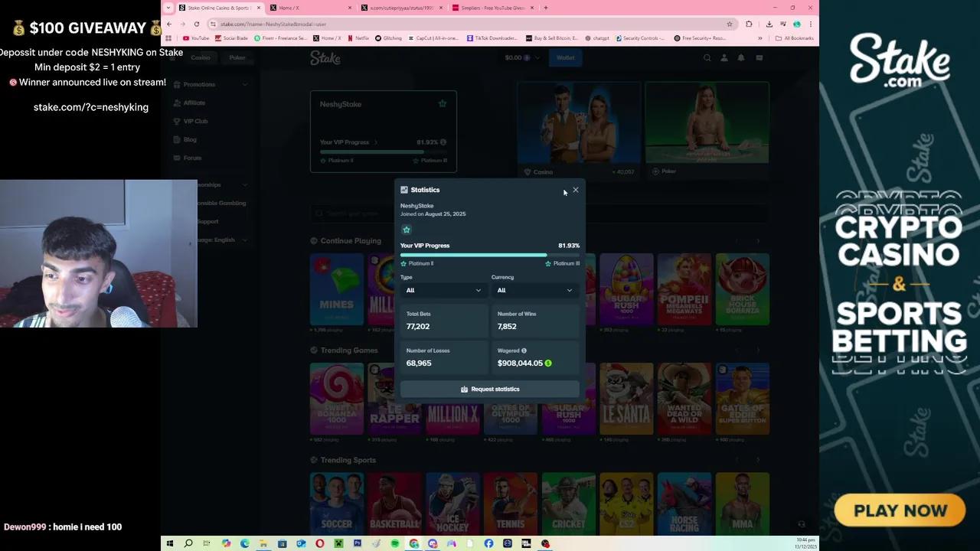Click the green star badge in Statistics modal

point(407,230)
